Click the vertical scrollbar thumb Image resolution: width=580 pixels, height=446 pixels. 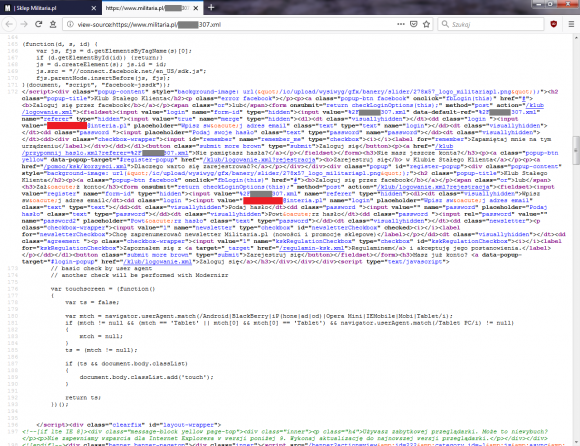pyautogui.click(x=576, y=151)
